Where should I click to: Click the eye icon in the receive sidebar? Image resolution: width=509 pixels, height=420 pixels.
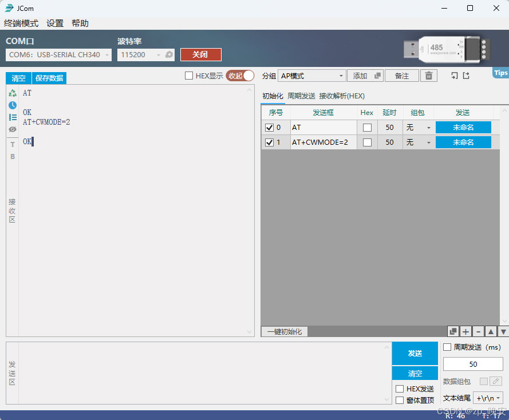click(12, 129)
